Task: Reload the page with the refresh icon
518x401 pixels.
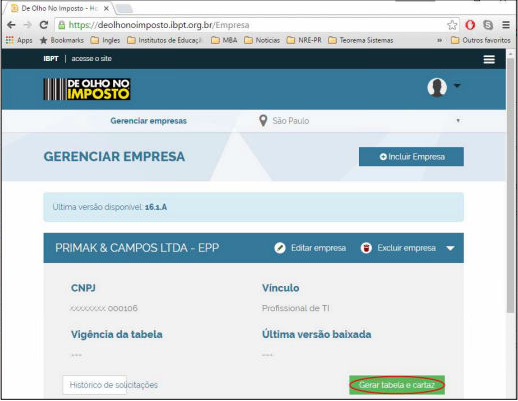Action: [44, 25]
